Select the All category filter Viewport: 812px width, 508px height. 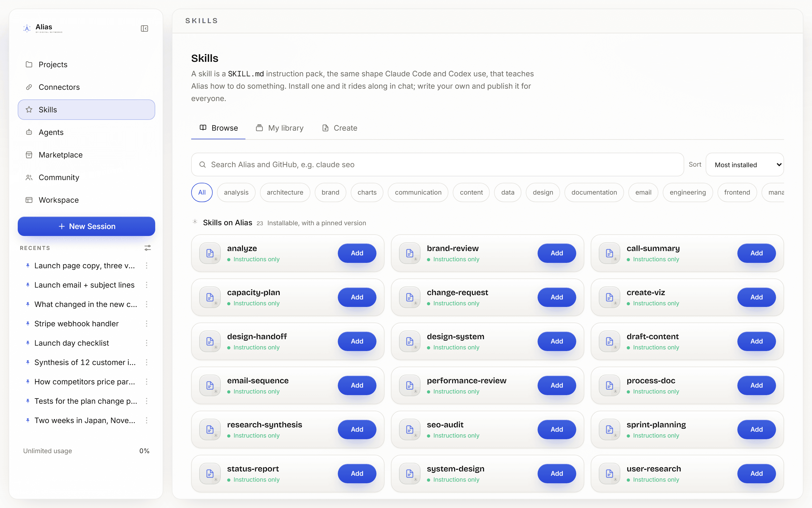click(202, 192)
